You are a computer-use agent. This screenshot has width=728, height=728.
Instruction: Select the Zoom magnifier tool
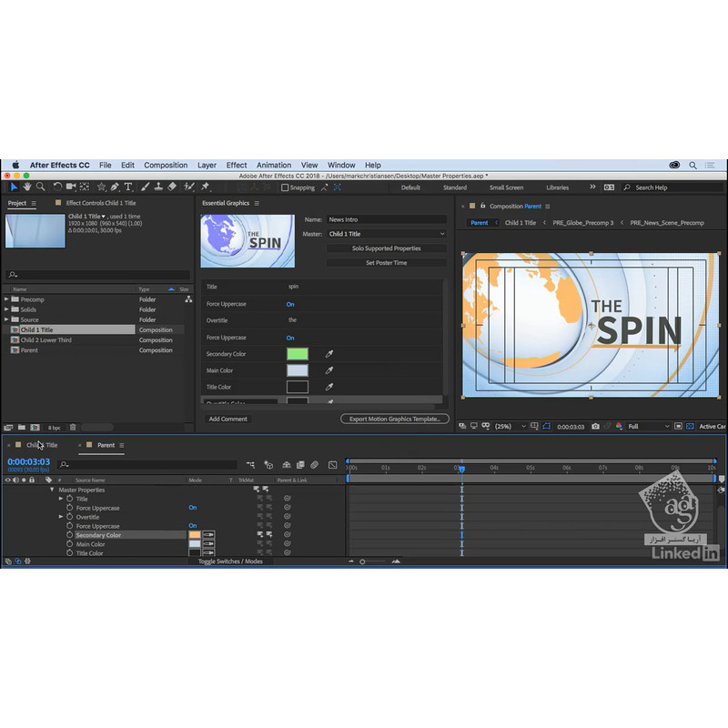tap(40, 187)
